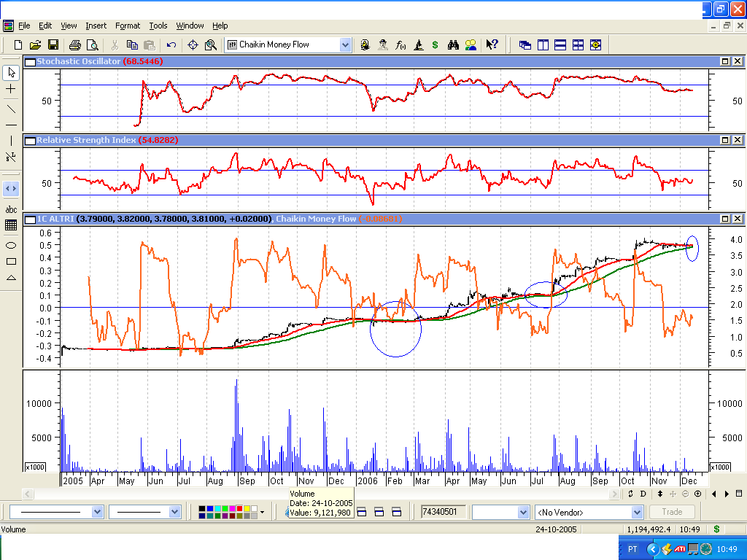Click the print toolbar icon
The height and width of the screenshot is (560, 747).
75,44
